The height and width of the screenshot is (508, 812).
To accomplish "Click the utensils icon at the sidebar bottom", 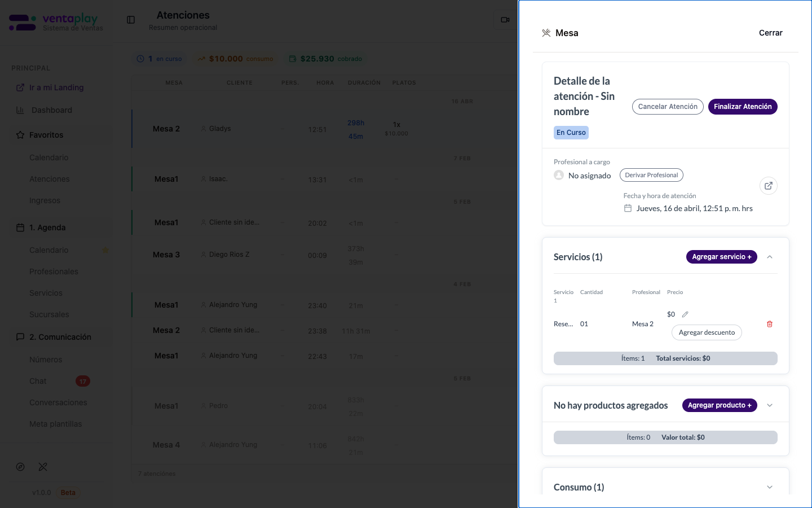I will click(43, 467).
